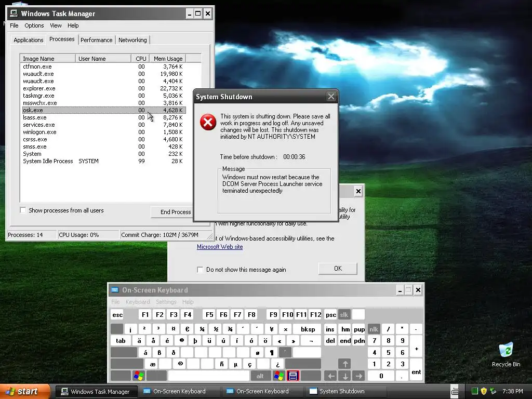
Task: Click the down arrow key on keyboard
Action: click(345, 376)
